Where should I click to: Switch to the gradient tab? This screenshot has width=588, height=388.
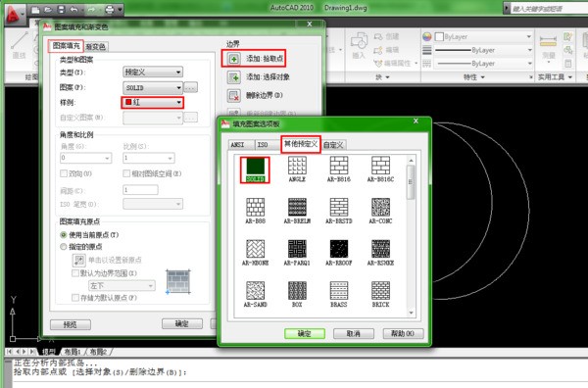click(96, 46)
